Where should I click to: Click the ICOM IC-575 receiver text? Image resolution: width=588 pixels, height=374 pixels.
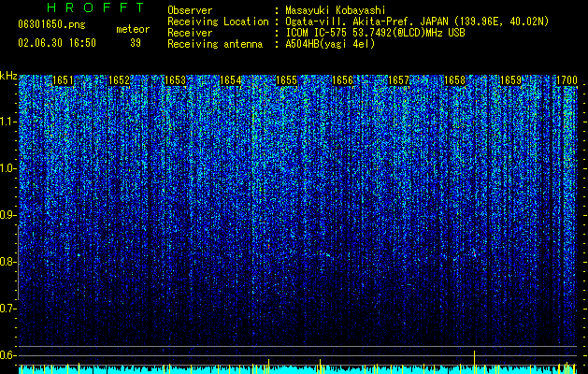[x=375, y=33]
